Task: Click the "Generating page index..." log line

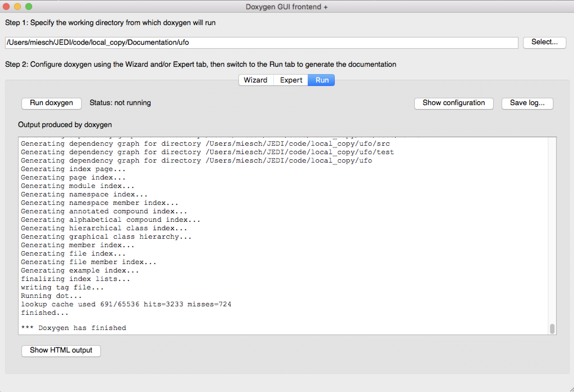Action: (73, 178)
